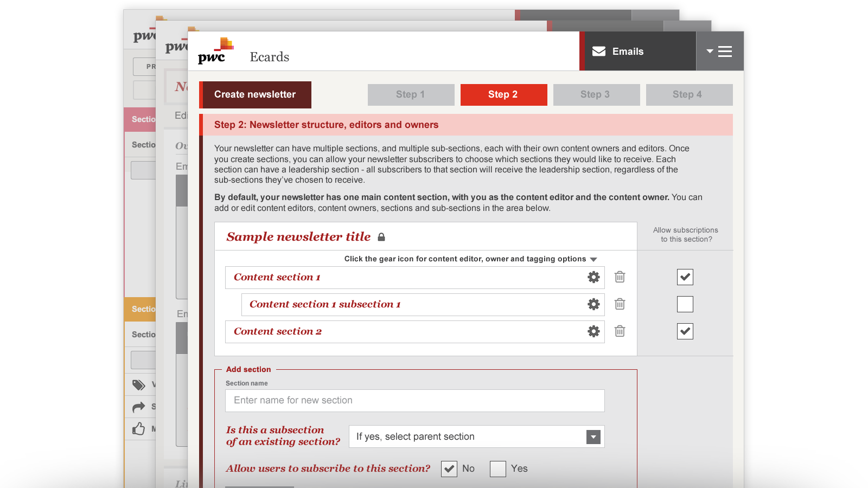Click the Create newsletter button
The width and height of the screenshot is (868, 488).
[x=255, y=95]
